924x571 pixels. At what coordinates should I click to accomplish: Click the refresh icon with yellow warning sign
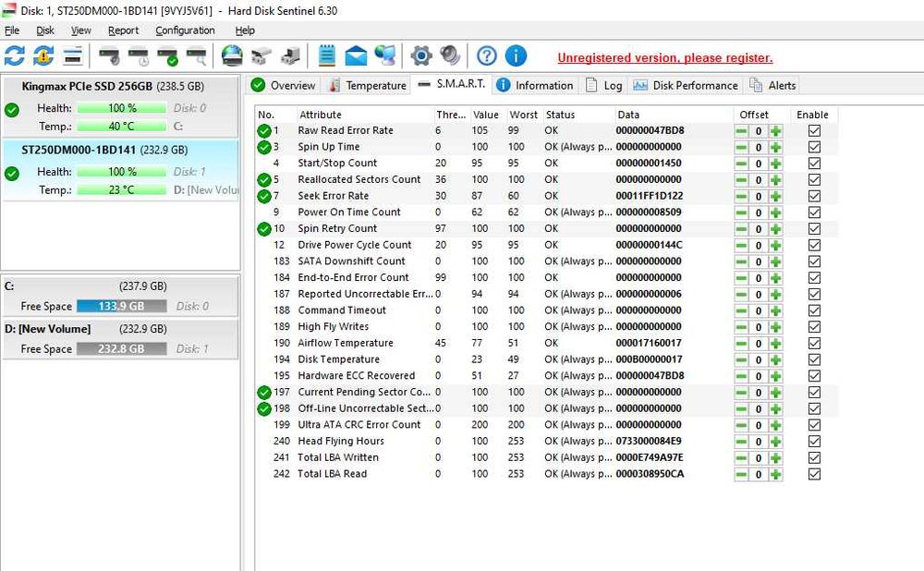coord(43,56)
